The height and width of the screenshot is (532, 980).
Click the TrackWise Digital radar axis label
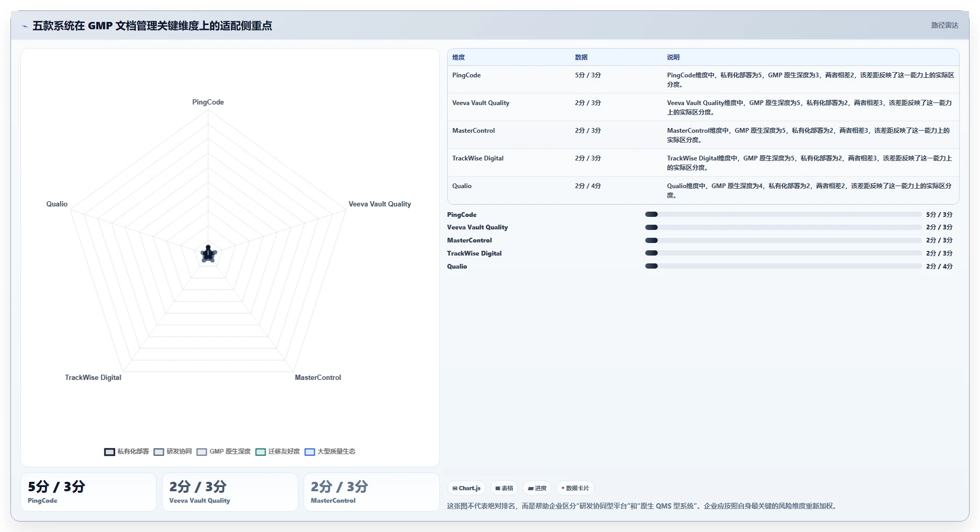(x=93, y=377)
